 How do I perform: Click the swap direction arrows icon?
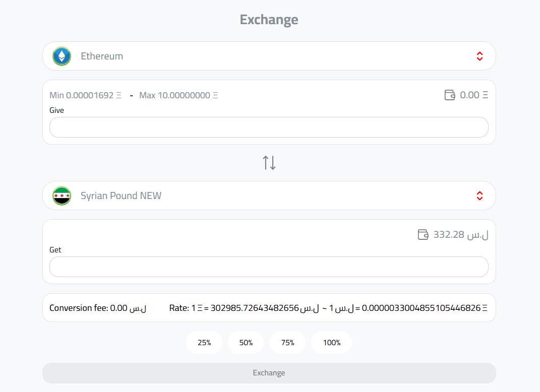[x=269, y=162]
